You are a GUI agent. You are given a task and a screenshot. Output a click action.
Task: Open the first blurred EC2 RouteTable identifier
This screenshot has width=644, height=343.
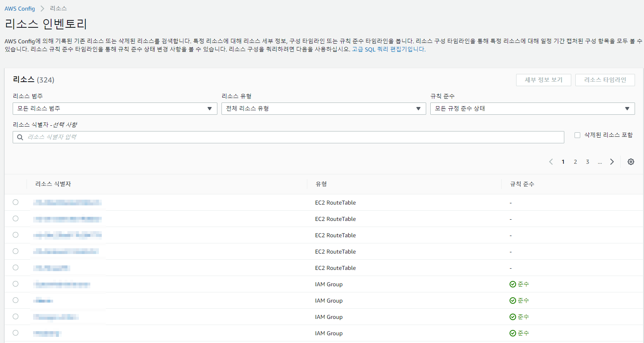(x=67, y=203)
